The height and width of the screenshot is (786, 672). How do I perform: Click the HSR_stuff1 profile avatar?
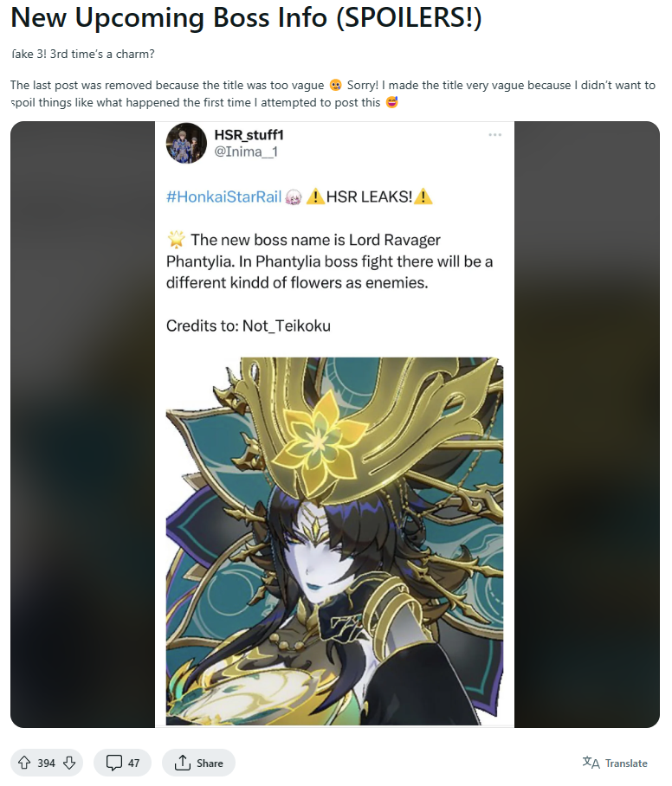pos(186,144)
